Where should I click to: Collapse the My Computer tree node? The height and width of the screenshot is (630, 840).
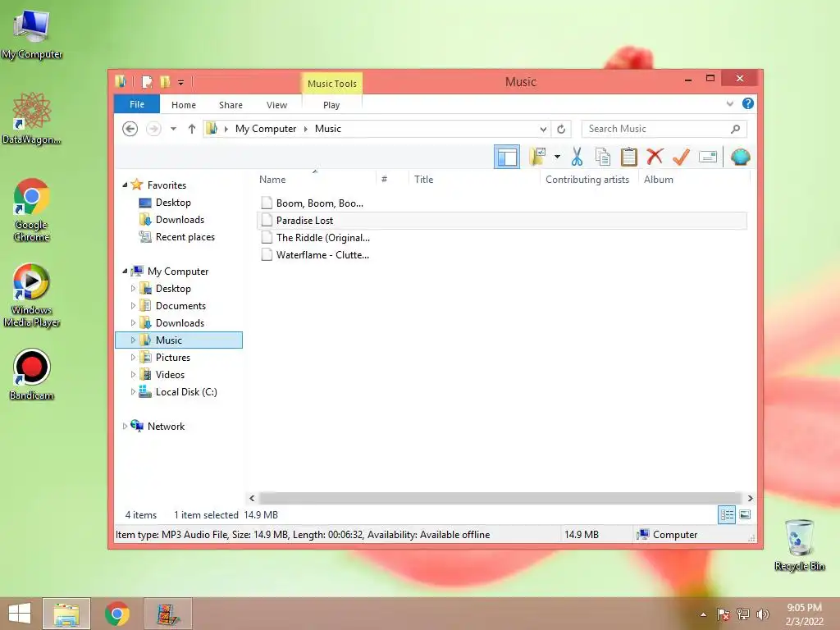pos(125,271)
